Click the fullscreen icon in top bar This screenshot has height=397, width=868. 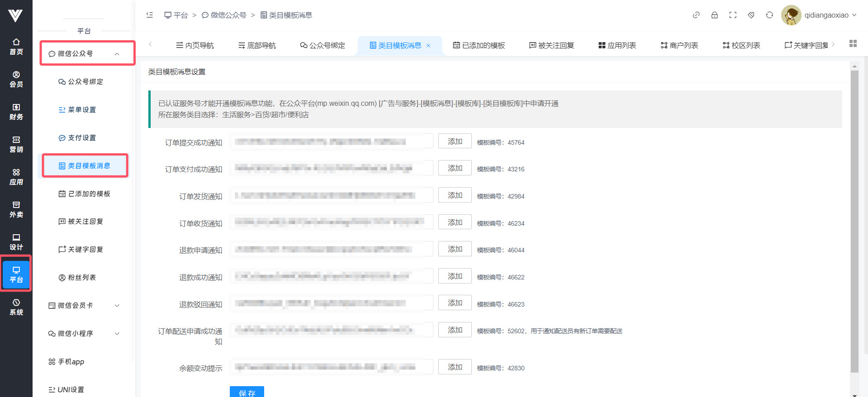733,15
